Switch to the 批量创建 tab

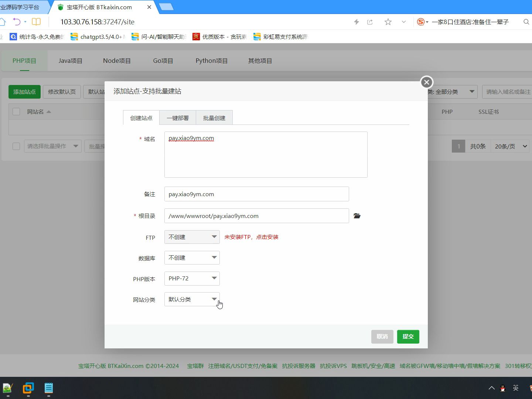tap(214, 118)
